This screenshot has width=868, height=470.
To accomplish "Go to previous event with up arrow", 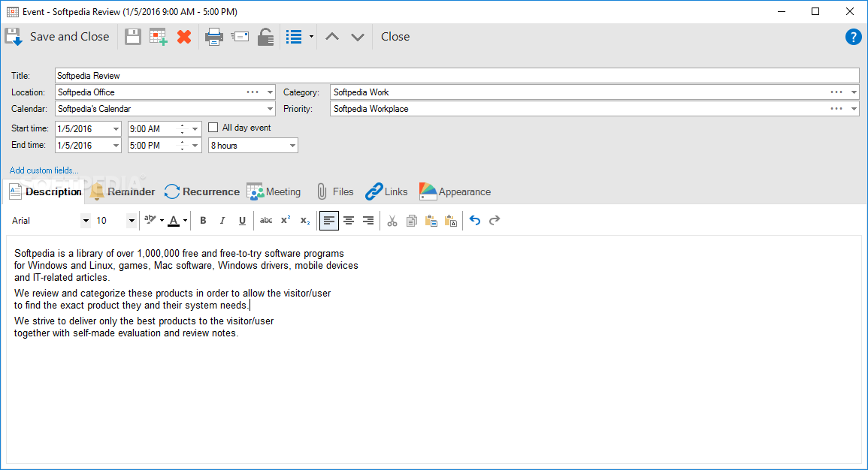I will [x=332, y=37].
